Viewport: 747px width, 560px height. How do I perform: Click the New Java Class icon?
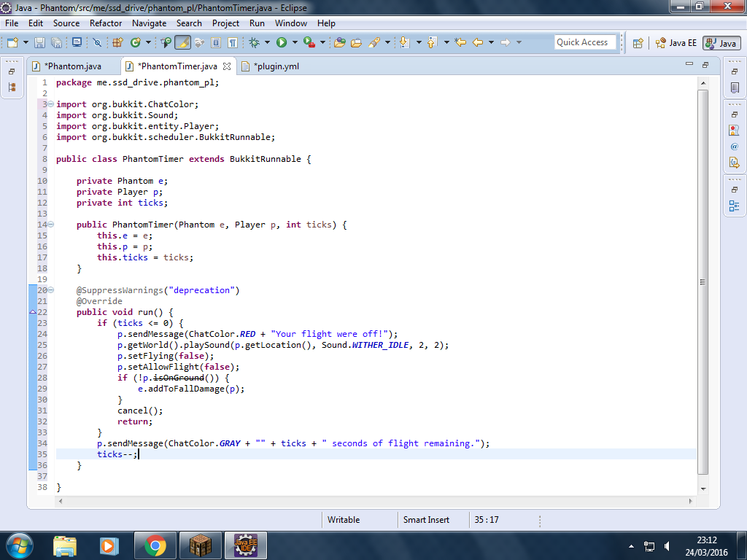point(136,43)
